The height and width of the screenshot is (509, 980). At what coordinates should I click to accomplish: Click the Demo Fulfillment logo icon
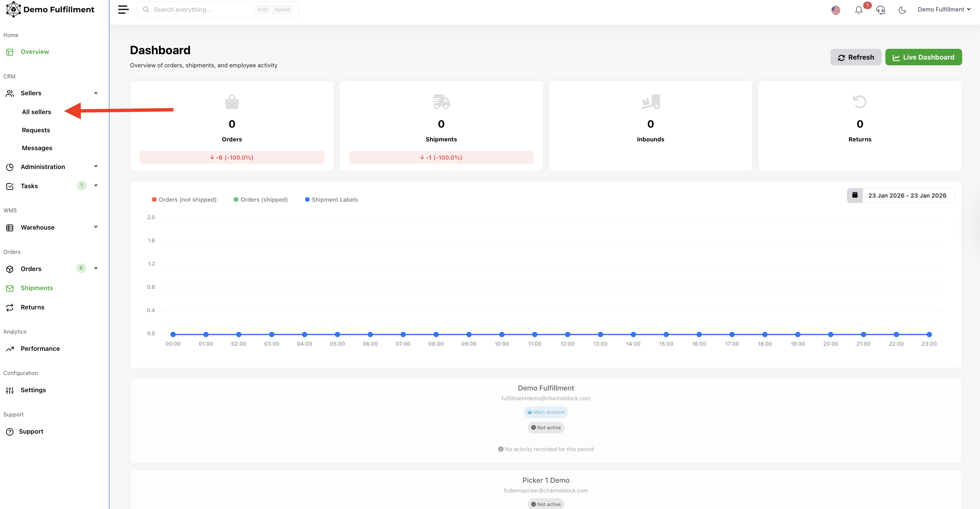pos(14,9)
